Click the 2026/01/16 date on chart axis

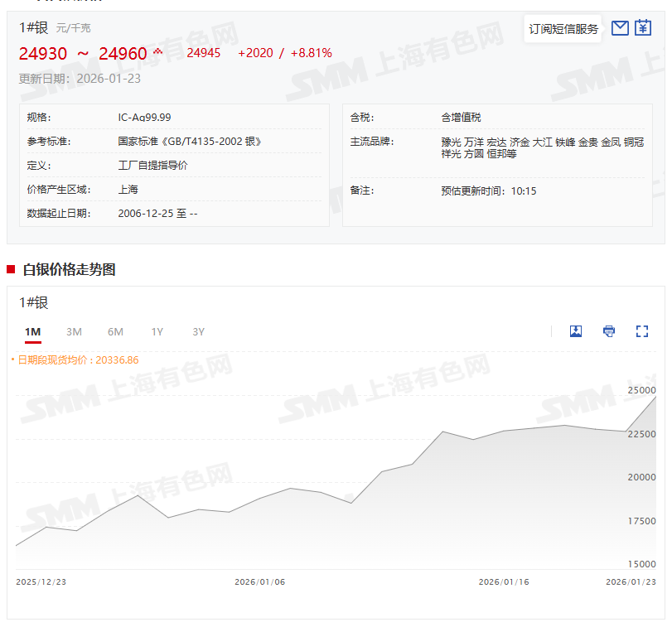pyautogui.click(x=503, y=582)
